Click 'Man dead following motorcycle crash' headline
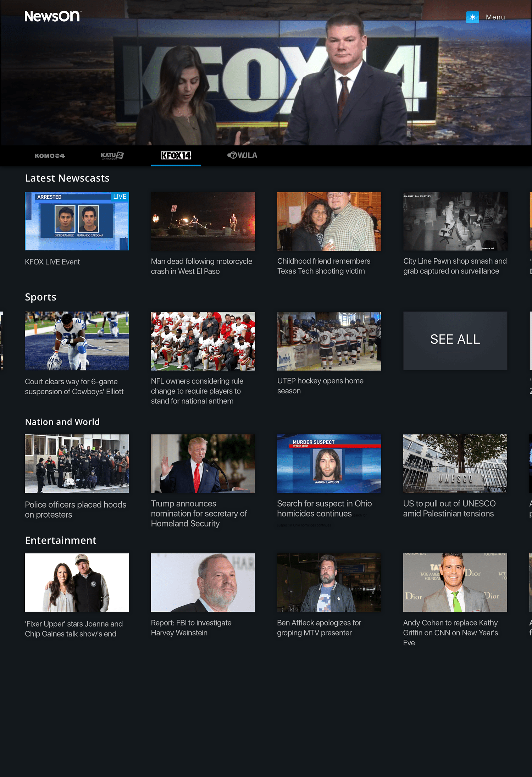This screenshot has height=777, width=532. pyautogui.click(x=201, y=266)
